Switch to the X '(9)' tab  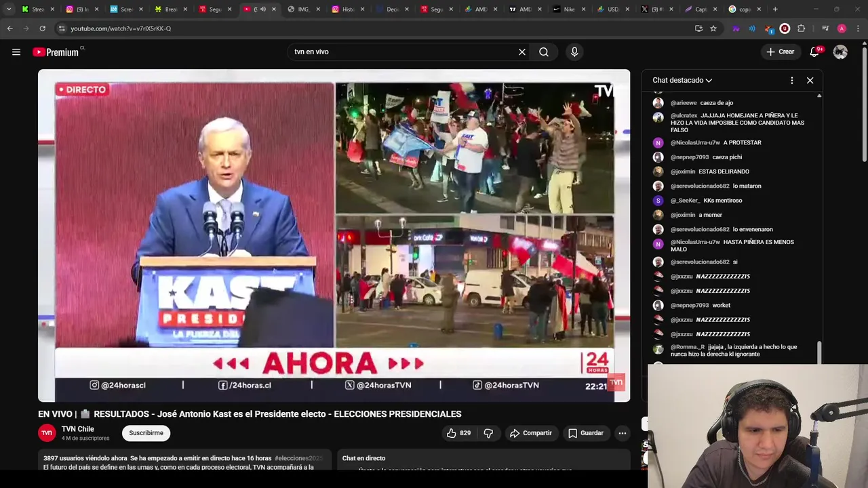click(x=656, y=9)
